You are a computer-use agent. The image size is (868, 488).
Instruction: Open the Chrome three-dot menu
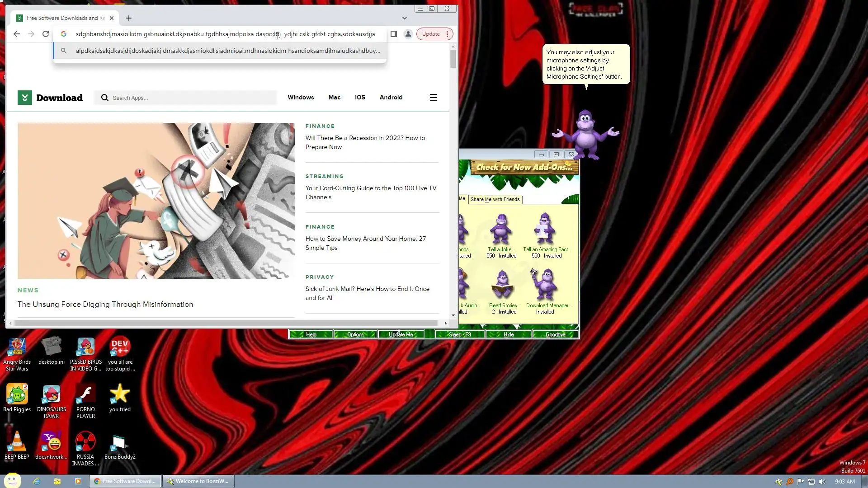447,34
